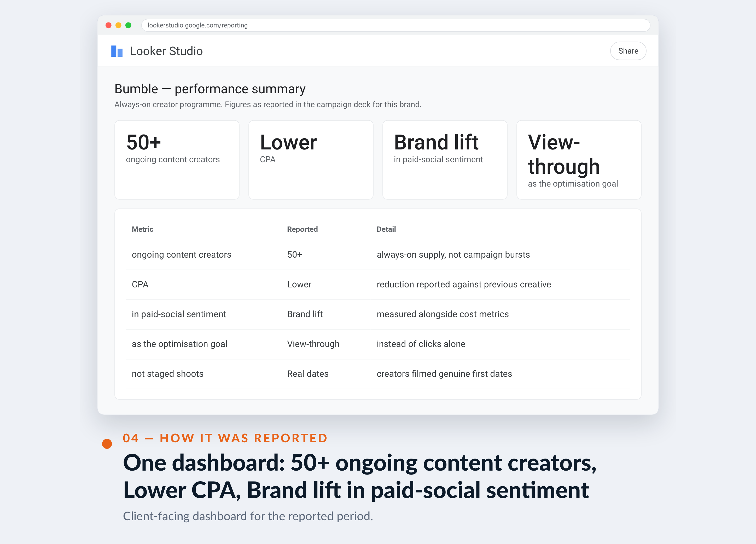Select the View-through scorecard
Viewport: 756px width, 544px height.
[579, 160]
